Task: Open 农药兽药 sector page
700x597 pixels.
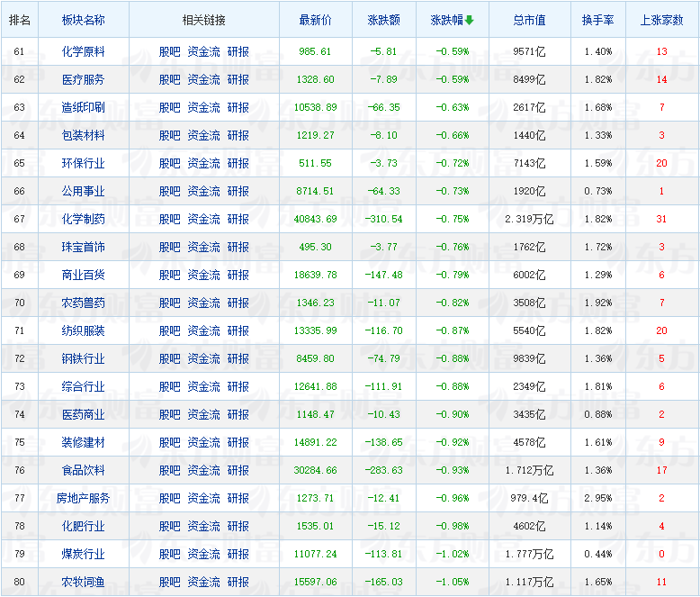Action: 83,303
